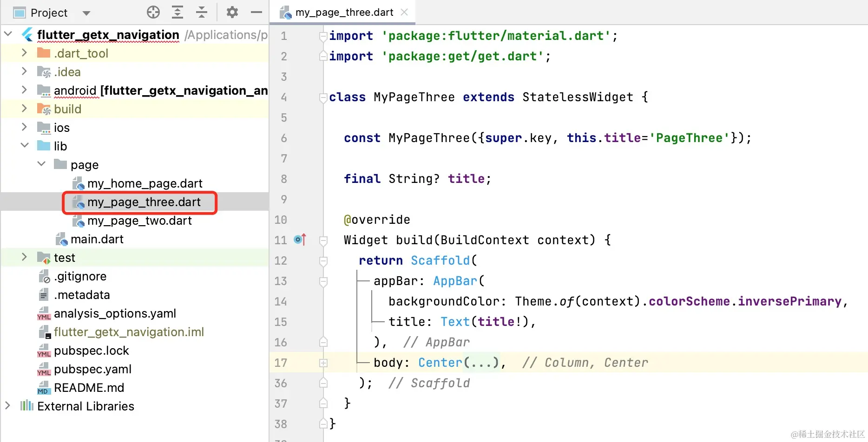Click the override gutter icon on line 11

(x=300, y=240)
